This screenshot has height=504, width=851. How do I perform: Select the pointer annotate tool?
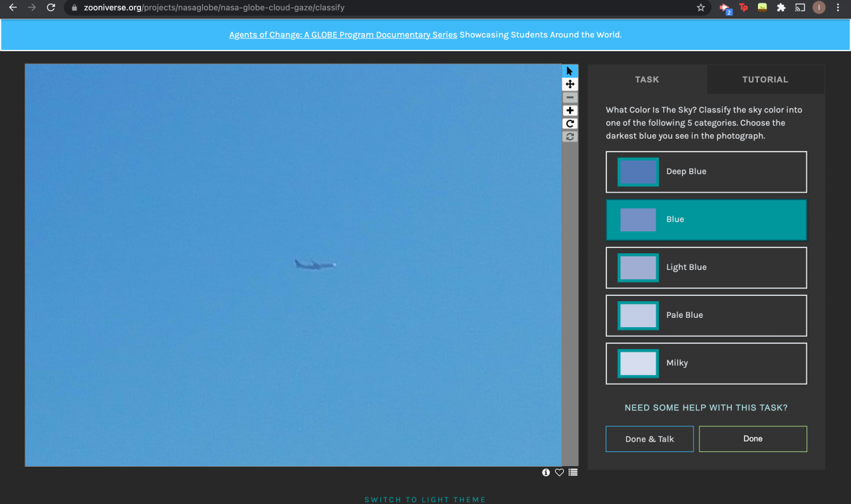pos(570,71)
